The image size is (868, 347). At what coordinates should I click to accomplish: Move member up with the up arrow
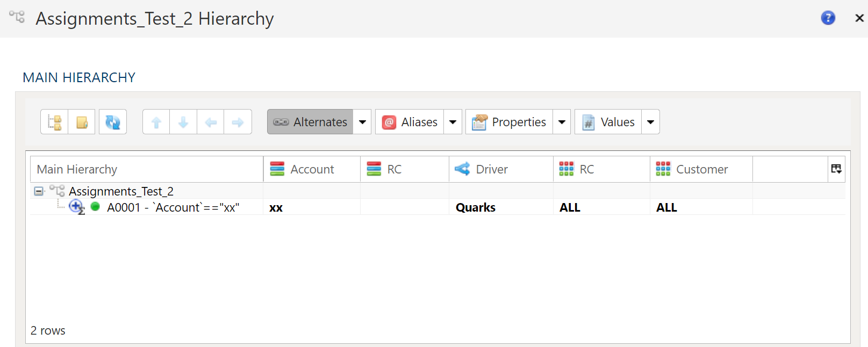click(x=156, y=122)
